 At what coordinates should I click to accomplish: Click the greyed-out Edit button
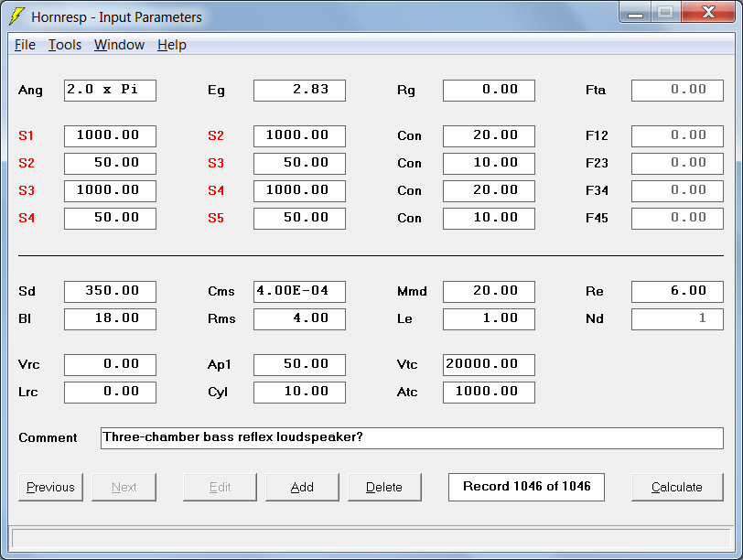(x=220, y=487)
